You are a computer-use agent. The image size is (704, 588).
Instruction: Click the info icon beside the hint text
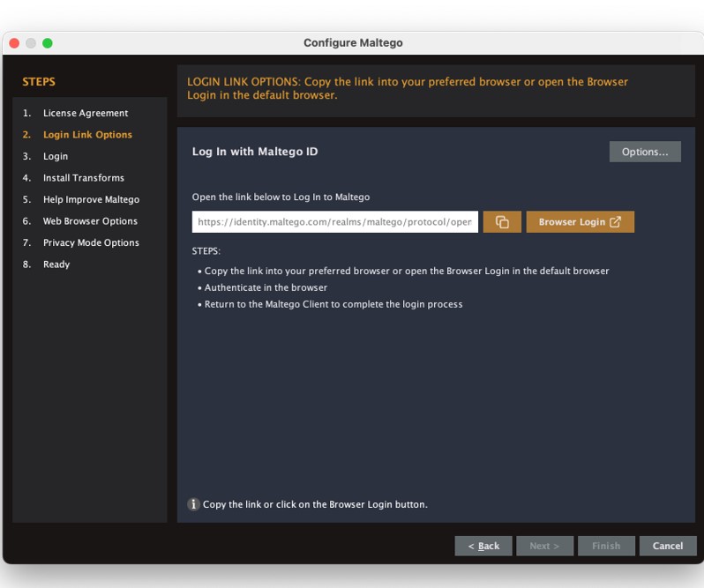(x=194, y=504)
